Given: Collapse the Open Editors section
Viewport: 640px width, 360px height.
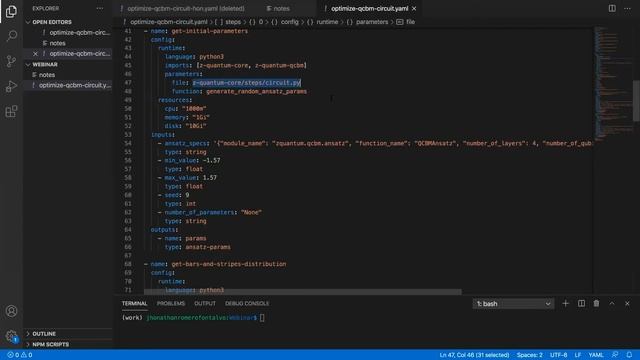Looking at the screenshot, I should click(52, 22).
